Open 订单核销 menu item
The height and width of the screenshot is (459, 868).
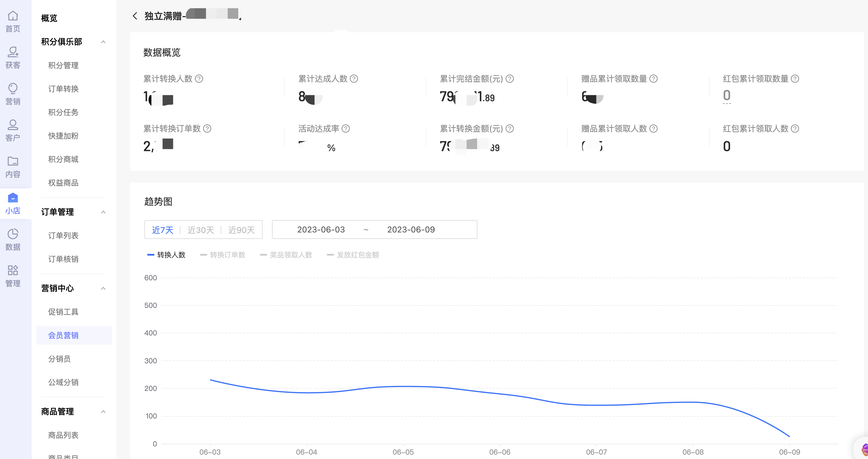[x=63, y=259]
